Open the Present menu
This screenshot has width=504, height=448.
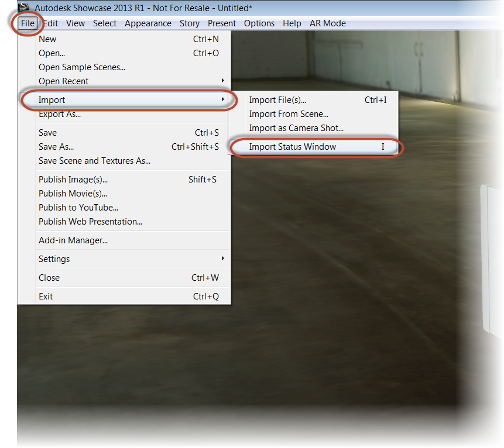point(222,23)
